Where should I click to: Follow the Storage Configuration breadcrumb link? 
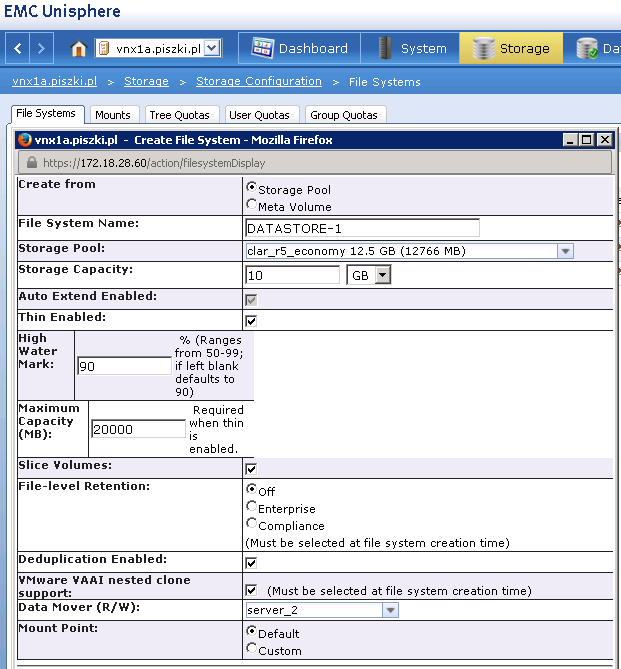pos(259,81)
